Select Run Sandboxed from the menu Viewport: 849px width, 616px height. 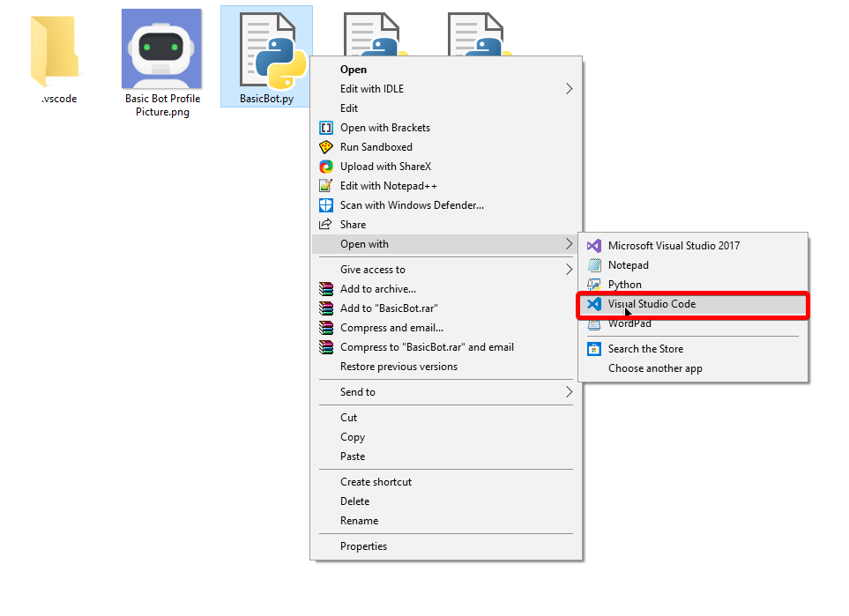376,146
